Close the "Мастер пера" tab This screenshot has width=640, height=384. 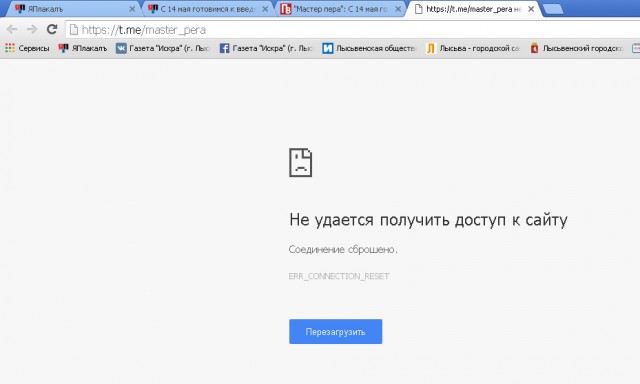click(x=398, y=9)
